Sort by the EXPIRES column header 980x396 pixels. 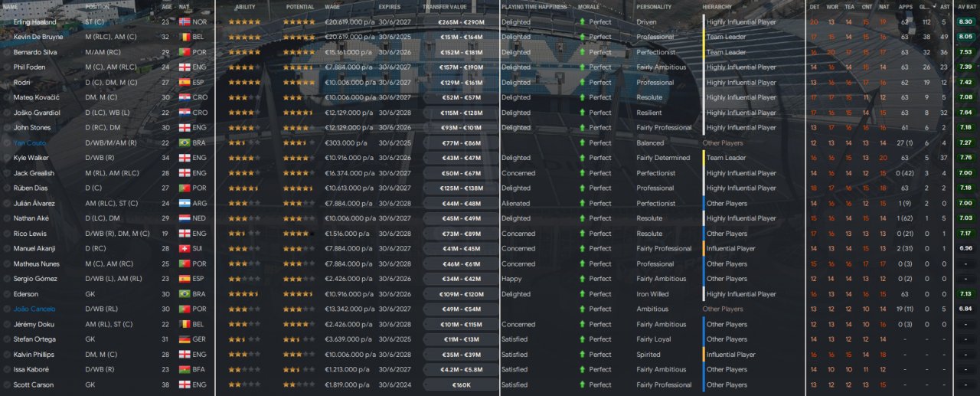coord(389,7)
